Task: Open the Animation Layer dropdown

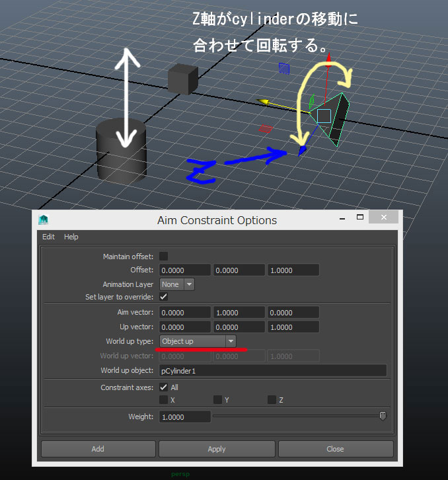Action: [177, 284]
